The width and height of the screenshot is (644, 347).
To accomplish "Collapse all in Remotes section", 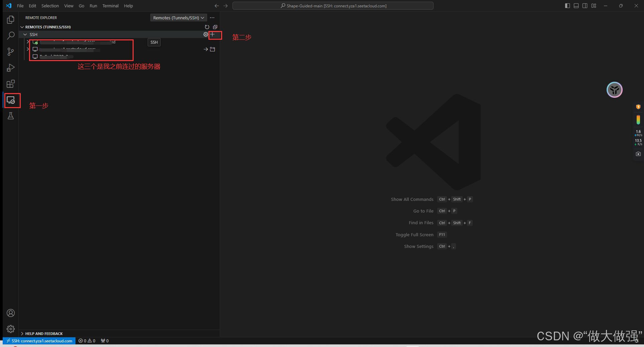I will pyautogui.click(x=215, y=27).
